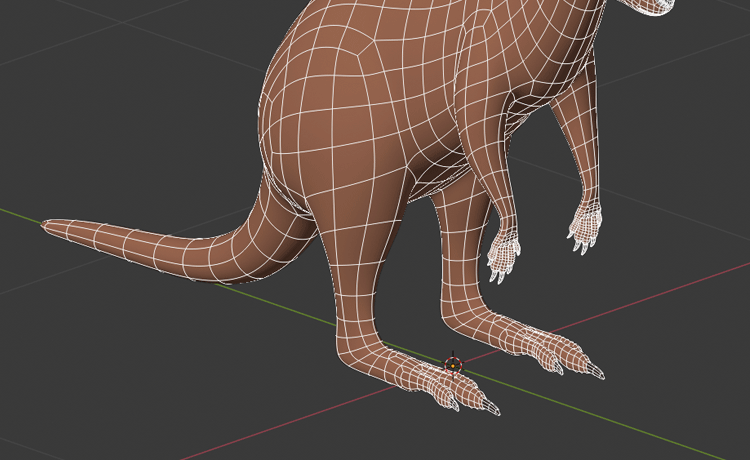
Task: Select the near front paw's claws
Action: coord(503,259)
